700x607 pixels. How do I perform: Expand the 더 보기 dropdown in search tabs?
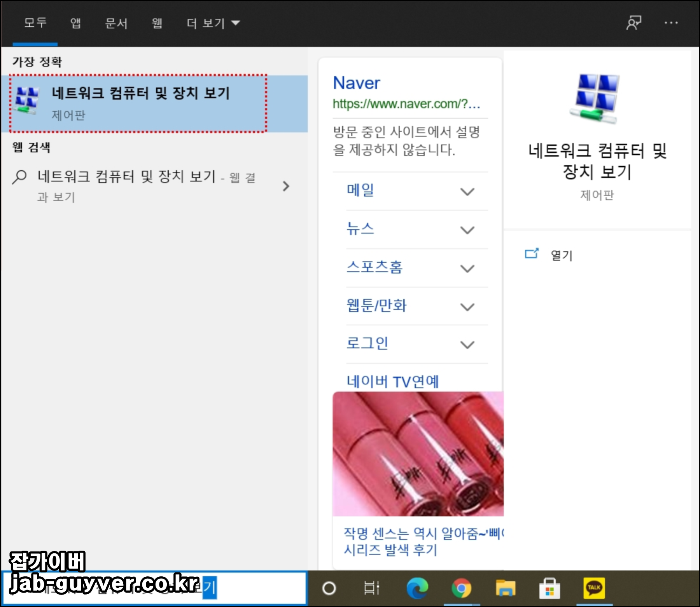click(x=212, y=23)
